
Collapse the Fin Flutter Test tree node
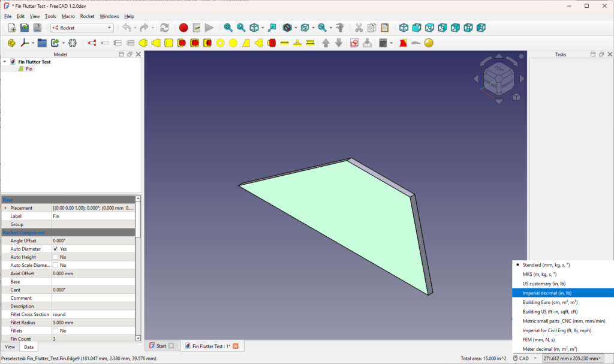tap(5, 62)
